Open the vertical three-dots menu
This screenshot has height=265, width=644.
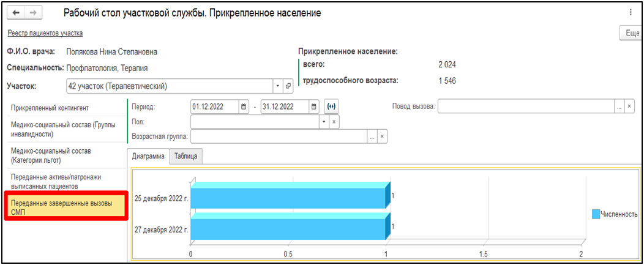pyautogui.click(x=630, y=12)
